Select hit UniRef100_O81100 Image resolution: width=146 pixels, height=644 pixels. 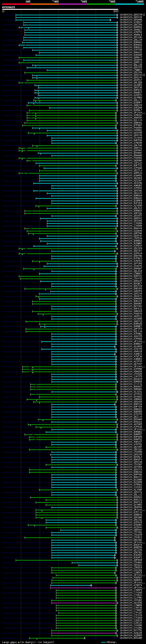(131, 193)
